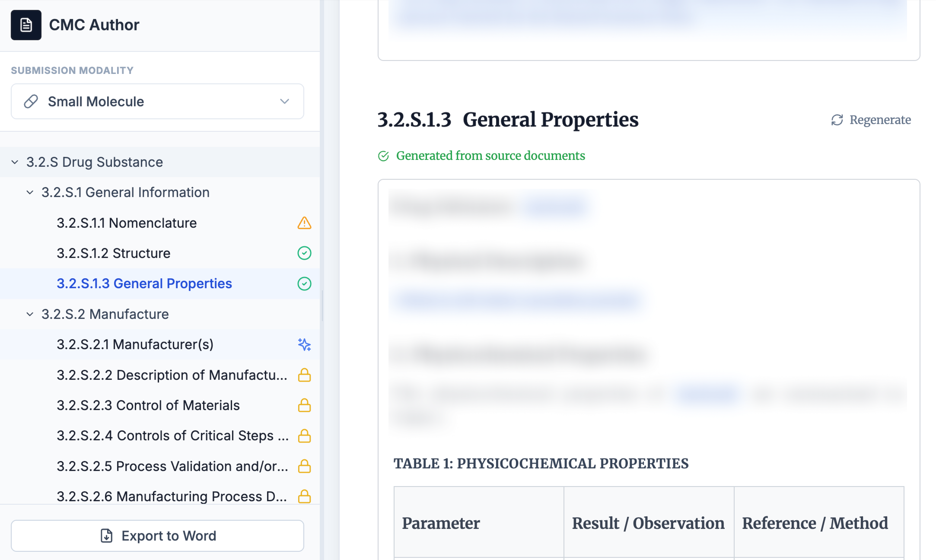This screenshot has width=936, height=560.
Task: Unlock section 3.2.S.2.2 Description of Manufactu...
Action: (304, 375)
